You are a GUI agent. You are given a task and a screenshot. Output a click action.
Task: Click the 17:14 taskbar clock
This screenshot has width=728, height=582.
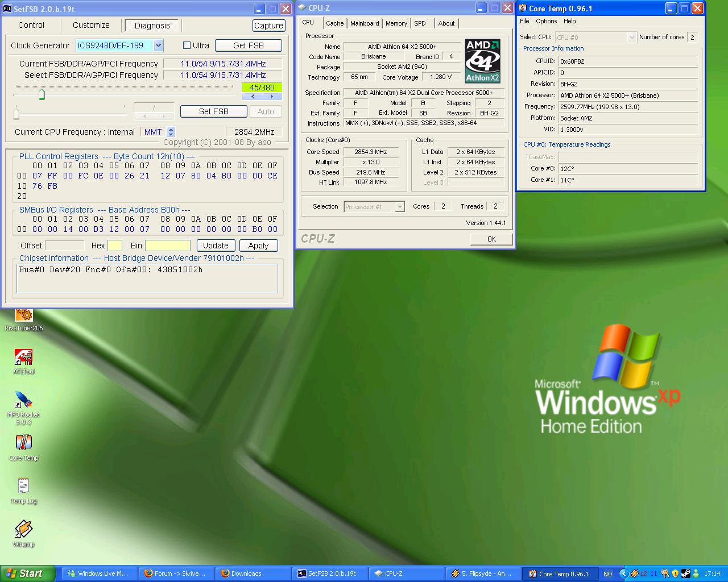tap(712, 573)
